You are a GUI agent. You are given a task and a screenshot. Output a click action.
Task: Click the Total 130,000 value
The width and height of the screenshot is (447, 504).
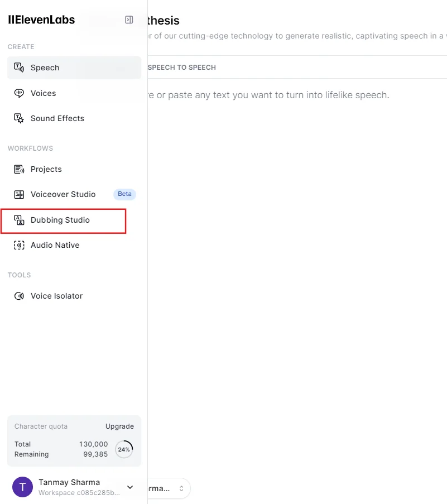94,444
